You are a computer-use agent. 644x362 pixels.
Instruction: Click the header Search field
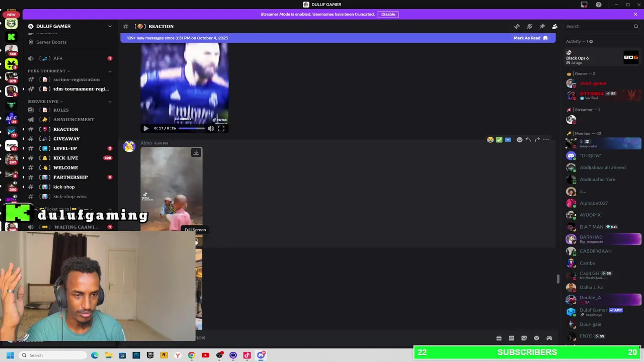tap(602, 26)
